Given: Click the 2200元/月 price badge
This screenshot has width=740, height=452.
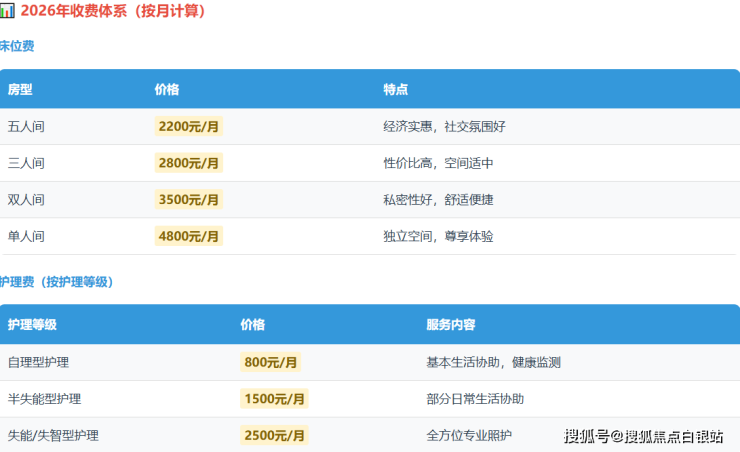Looking at the screenshot, I should pos(189,127).
